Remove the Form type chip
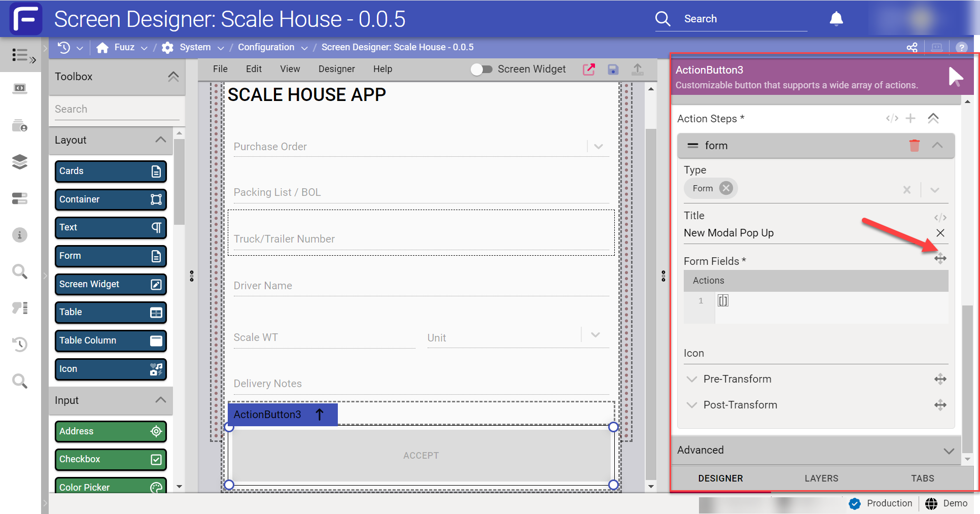The image size is (980, 514). pyautogui.click(x=726, y=188)
